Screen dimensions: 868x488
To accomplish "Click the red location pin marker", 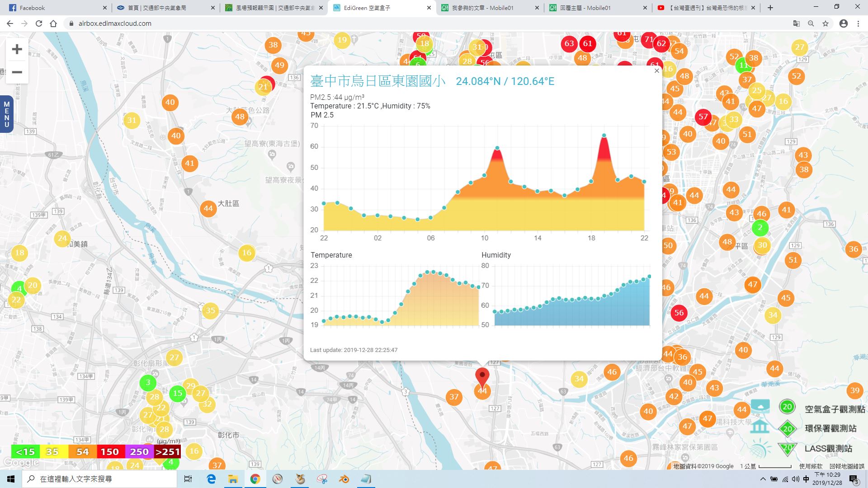I will 482,378.
